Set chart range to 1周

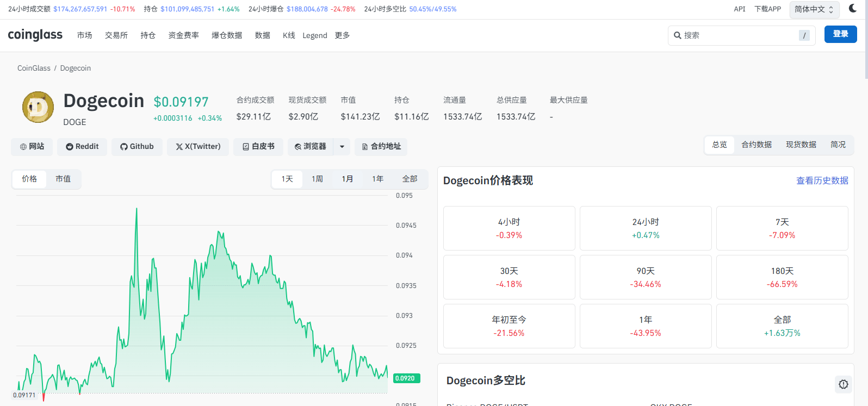pos(317,179)
